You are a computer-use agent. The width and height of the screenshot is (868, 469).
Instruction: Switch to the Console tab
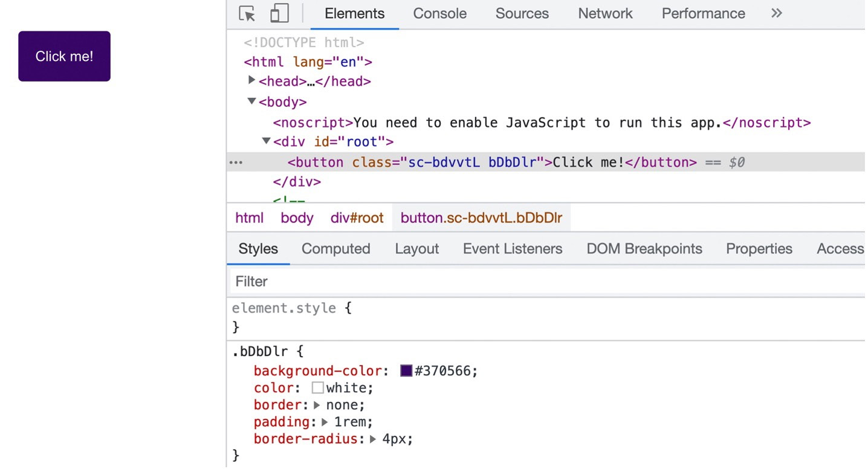pyautogui.click(x=439, y=13)
